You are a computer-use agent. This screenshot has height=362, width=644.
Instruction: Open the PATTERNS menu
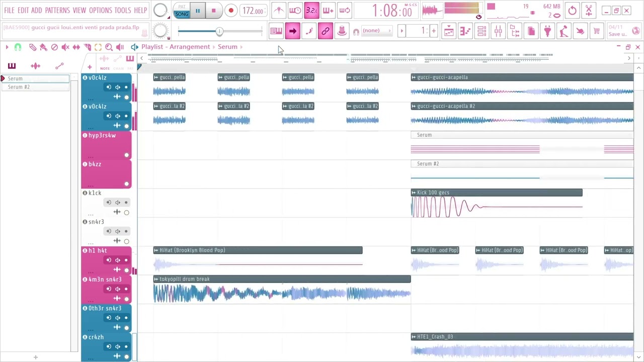click(57, 10)
